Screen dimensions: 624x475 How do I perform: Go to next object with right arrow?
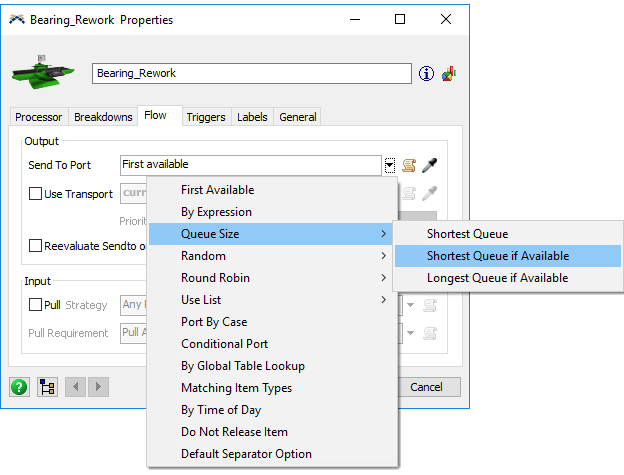(x=98, y=387)
